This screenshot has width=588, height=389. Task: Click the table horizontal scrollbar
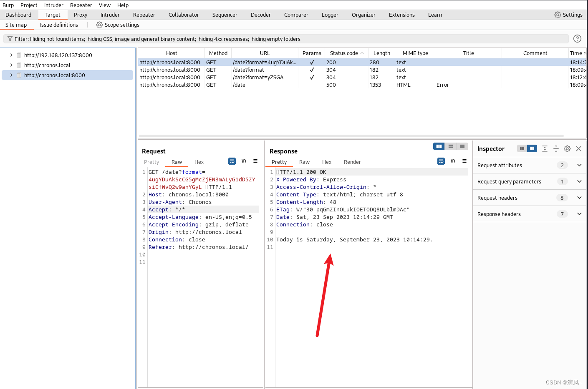click(x=351, y=136)
